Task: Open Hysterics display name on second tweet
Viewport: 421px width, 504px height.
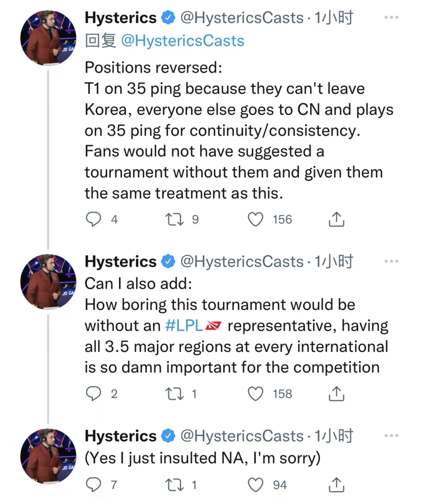Action: (x=121, y=262)
